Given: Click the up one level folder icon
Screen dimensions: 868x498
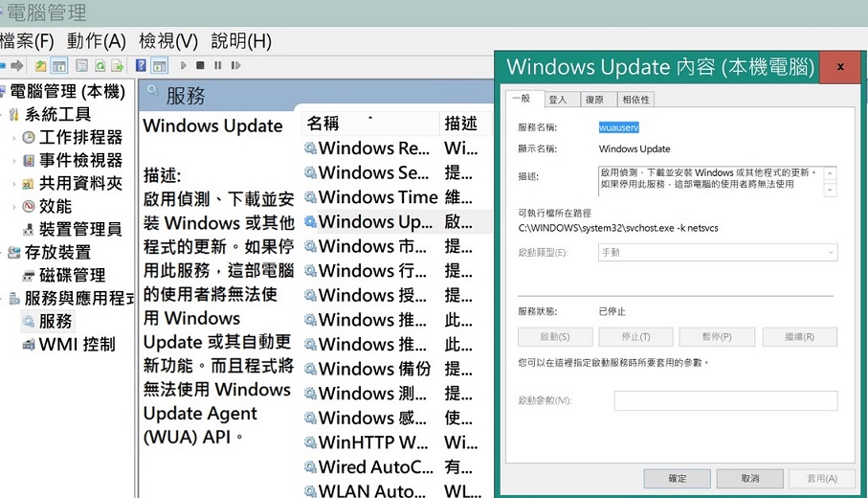Looking at the screenshot, I should click(x=40, y=66).
